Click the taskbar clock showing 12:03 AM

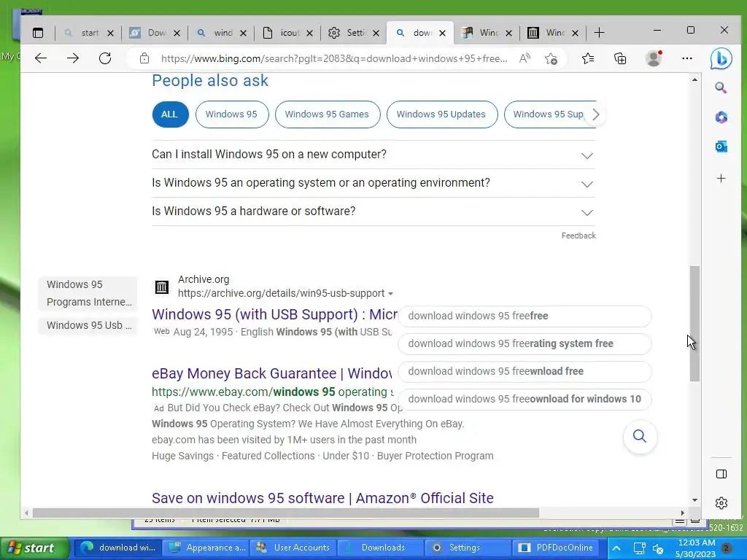pyautogui.click(x=696, y=548)
